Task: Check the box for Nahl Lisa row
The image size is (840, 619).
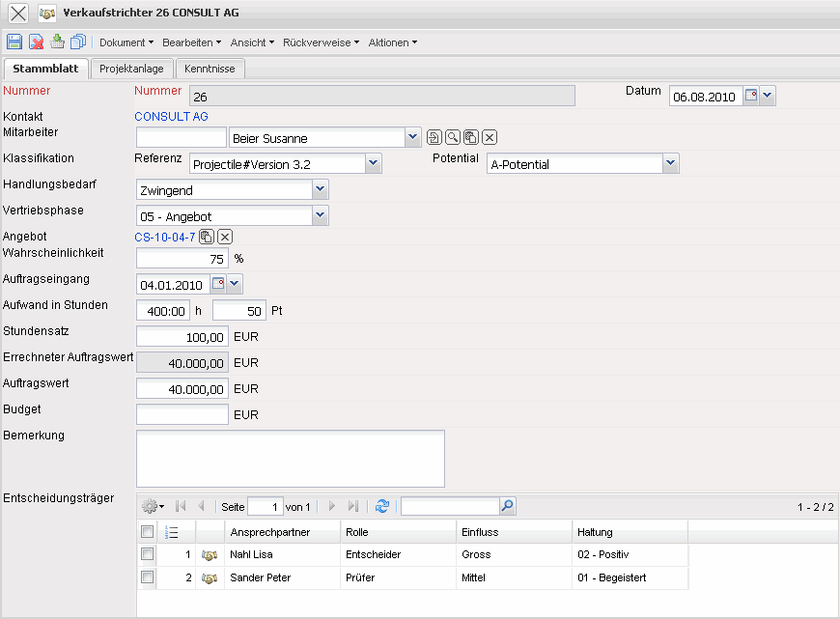Action: tap(147, 554)
